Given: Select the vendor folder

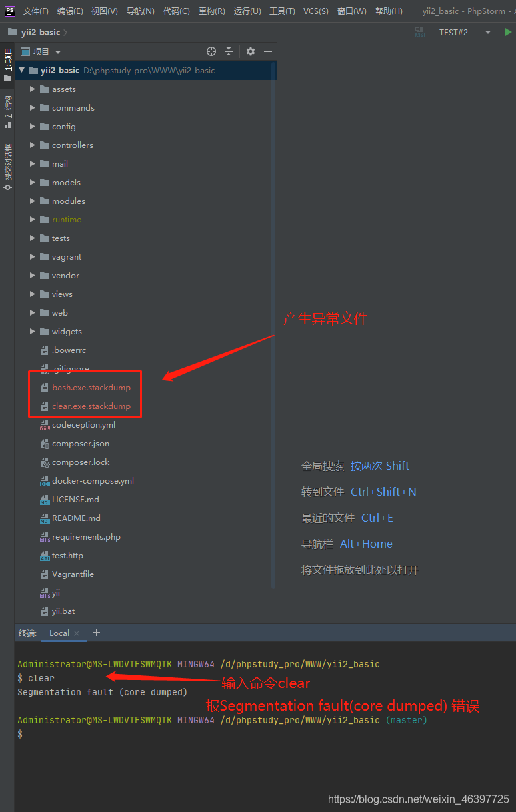Looking at the screenshot, I should pyautogui.click(x=65, y=275).
